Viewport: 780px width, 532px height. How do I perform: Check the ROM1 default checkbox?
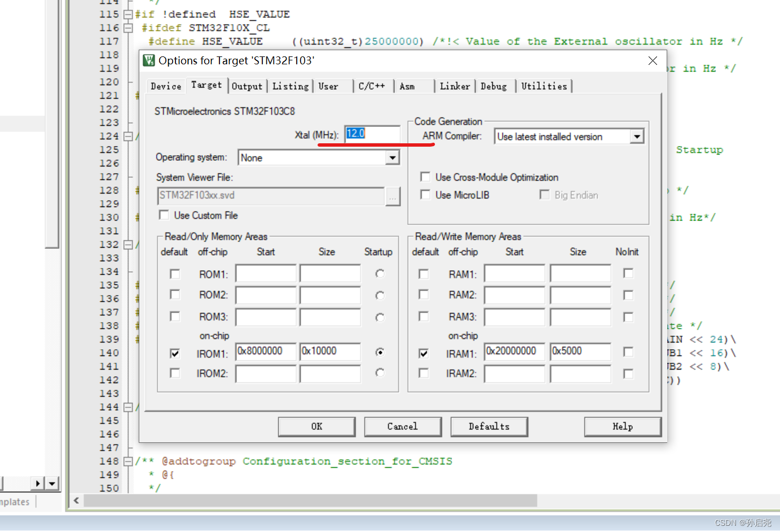point(175,274)
